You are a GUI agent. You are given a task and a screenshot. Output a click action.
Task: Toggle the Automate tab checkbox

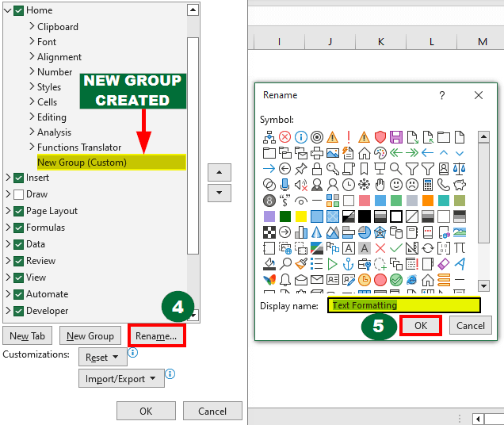pyautogui.click(x=19, y=294)
